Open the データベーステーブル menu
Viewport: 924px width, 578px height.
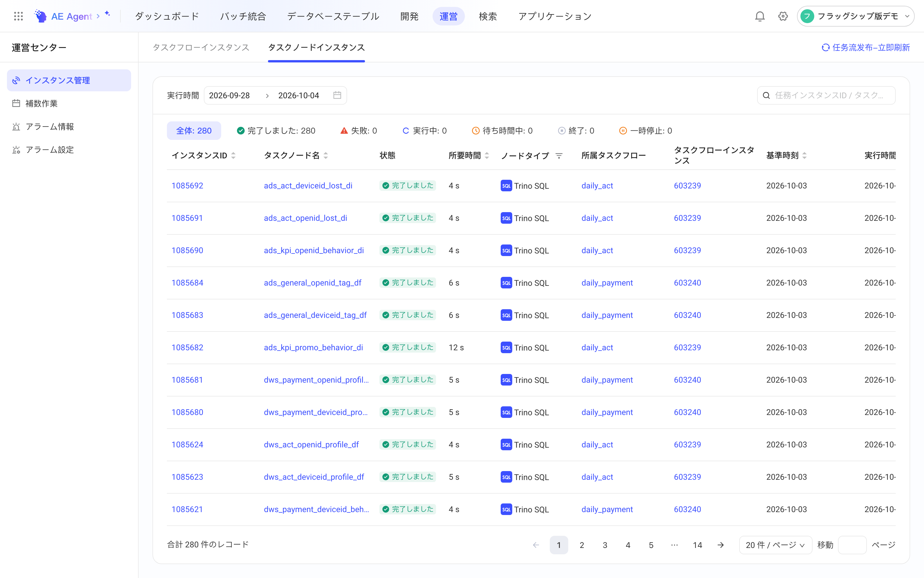point(333,16)
